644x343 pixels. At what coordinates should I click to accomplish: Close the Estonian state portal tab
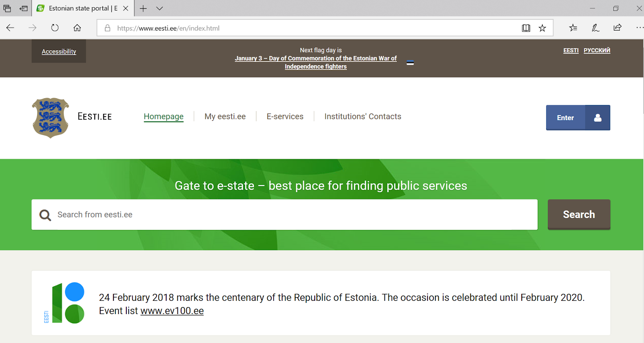coord(126,8)
